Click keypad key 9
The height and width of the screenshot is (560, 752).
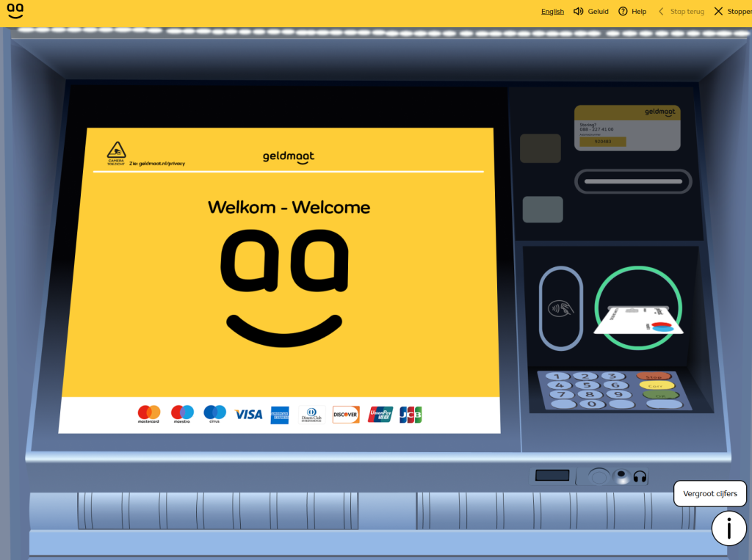point(618,395)
